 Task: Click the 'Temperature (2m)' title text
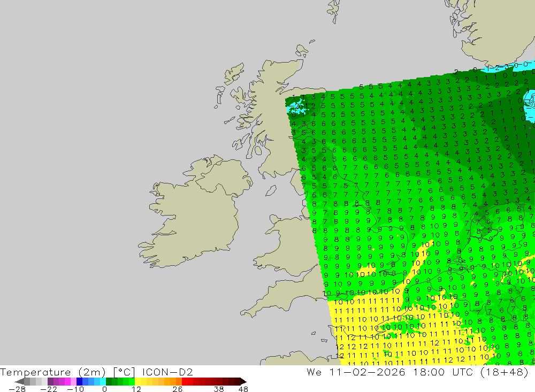[53, 372]
